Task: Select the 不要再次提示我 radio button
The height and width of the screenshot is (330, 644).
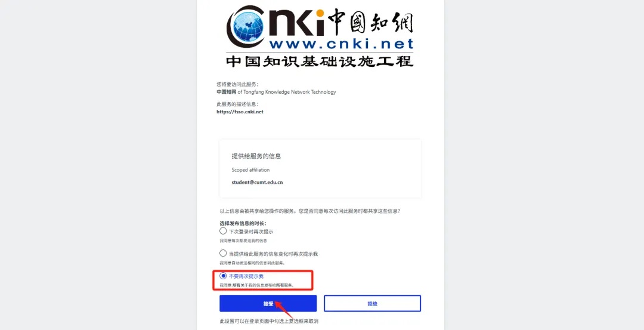Action: pos(223,276)
